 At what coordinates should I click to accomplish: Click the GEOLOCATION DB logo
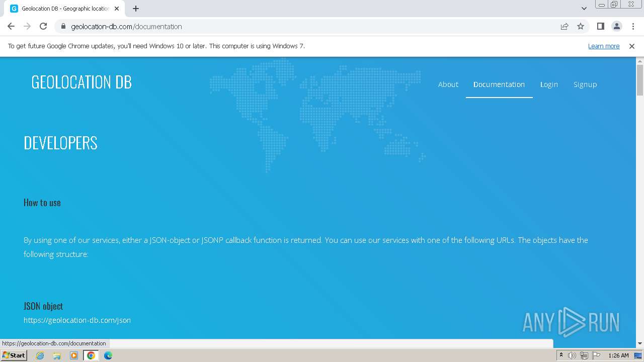click(x=82, y=82)
